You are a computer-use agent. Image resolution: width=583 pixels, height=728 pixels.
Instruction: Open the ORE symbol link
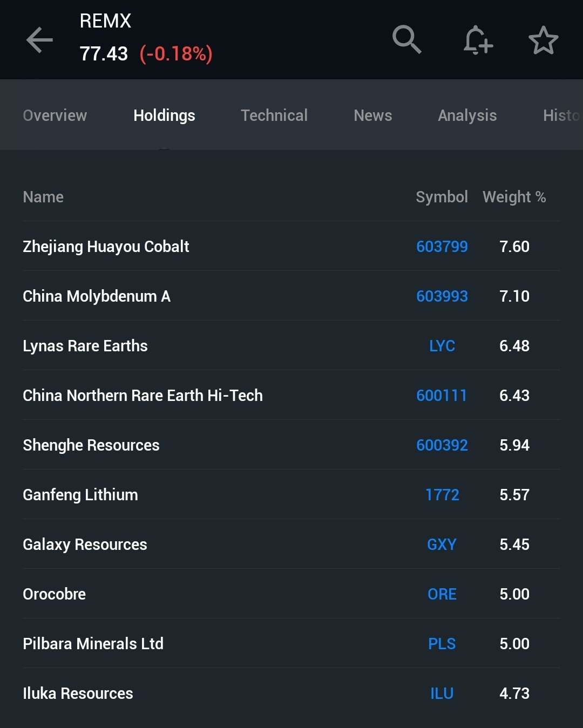pyautogui.click(x=442, y=594)
